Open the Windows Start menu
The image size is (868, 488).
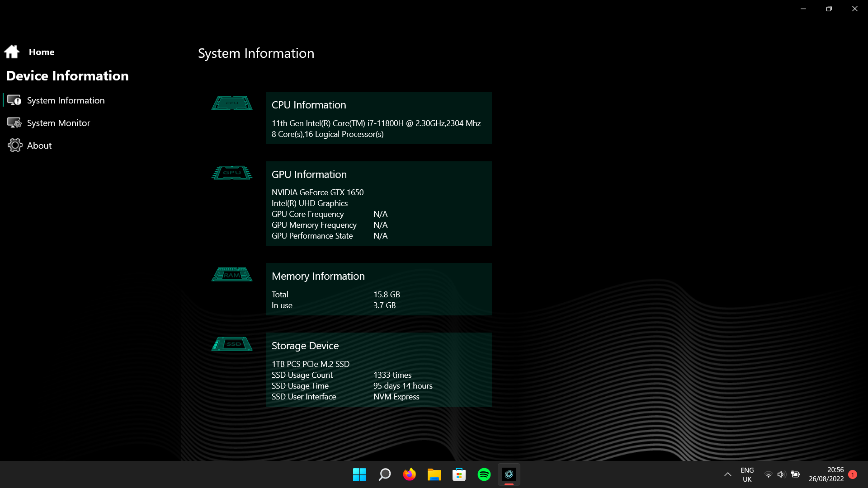[359, 474]
